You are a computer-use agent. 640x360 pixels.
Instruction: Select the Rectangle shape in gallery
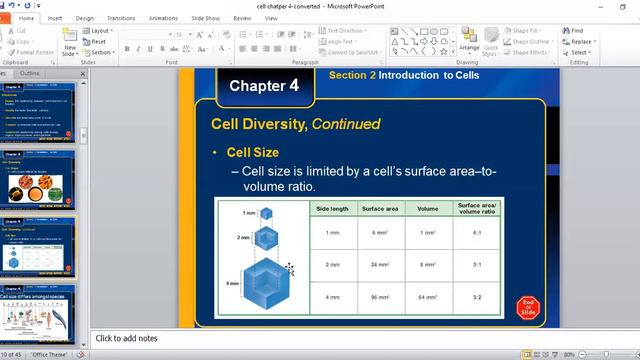[424, 31]
